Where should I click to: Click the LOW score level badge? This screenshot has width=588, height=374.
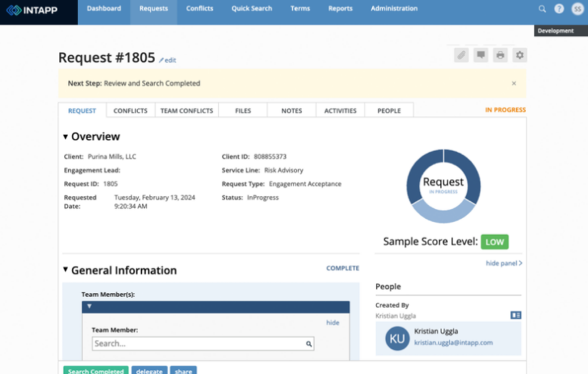(x=495, y=242)
